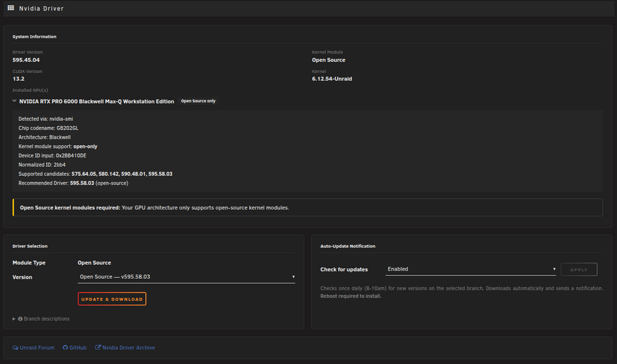617x364 pixels.
Task: Click Kernel Module value Open Source
Action: tap(329, 60)
